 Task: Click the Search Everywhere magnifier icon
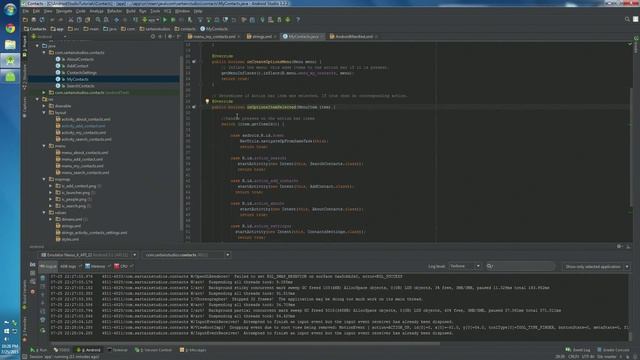[627, 19]
